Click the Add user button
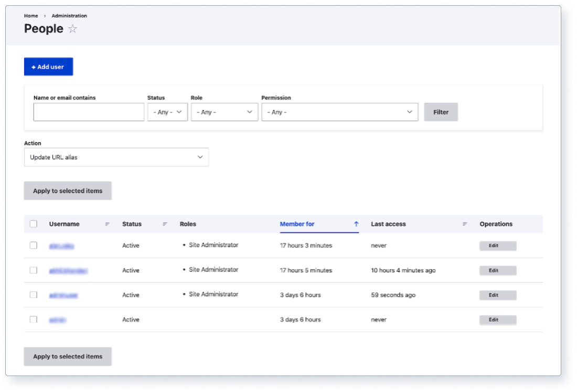This screenshot has height=392, width=577. click(x=48, y=67)
